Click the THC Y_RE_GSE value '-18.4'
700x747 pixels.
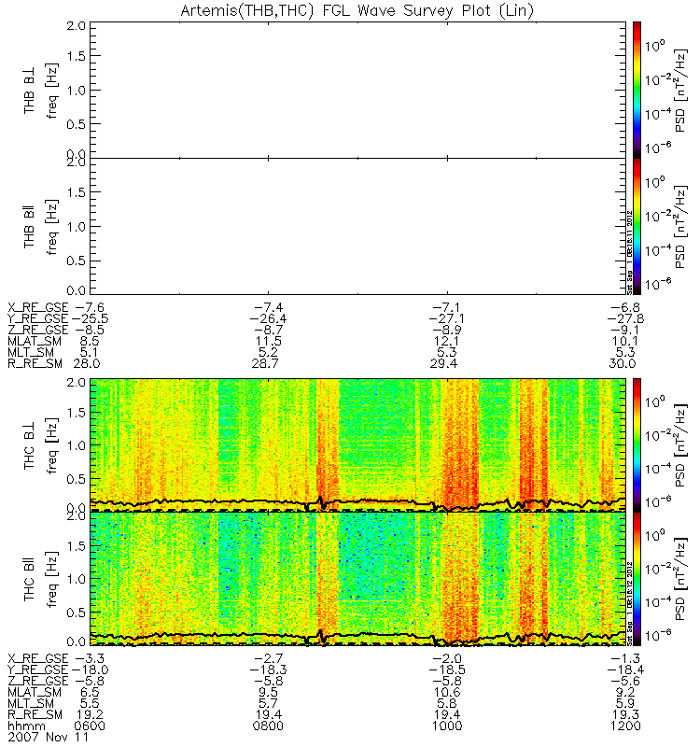[625, 670]
